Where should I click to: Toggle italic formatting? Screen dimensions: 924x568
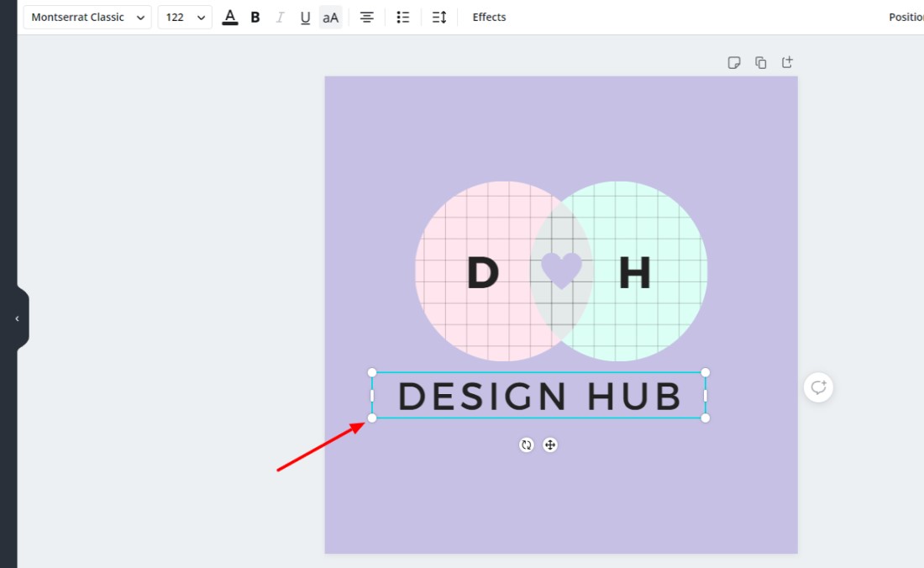pos(281,17)
